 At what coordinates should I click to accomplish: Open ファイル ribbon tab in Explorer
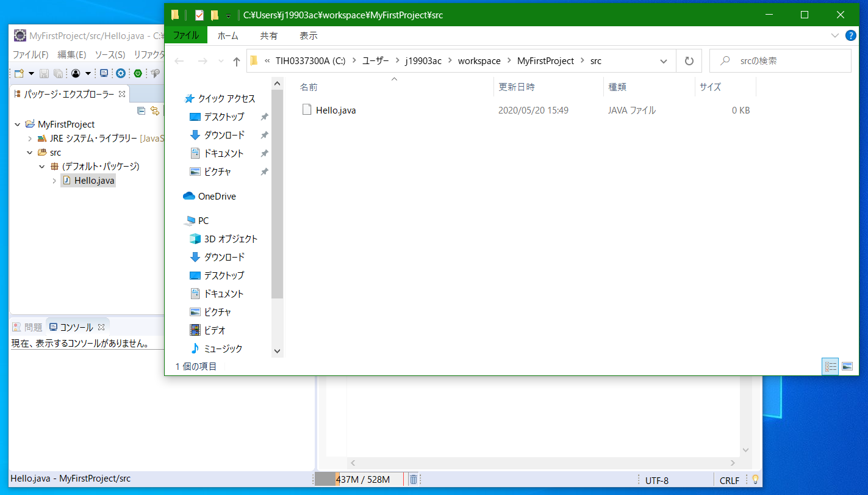pyautogui.click(x=186, y=35)
